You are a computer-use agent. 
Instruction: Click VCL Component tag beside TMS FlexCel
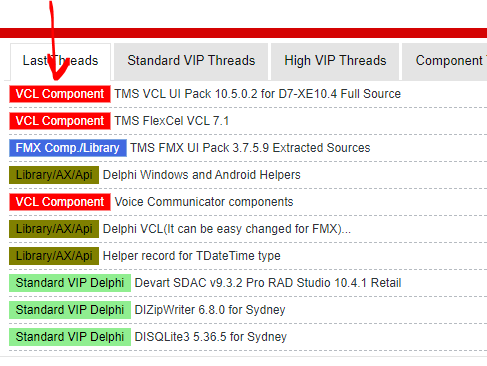point(60,121)
